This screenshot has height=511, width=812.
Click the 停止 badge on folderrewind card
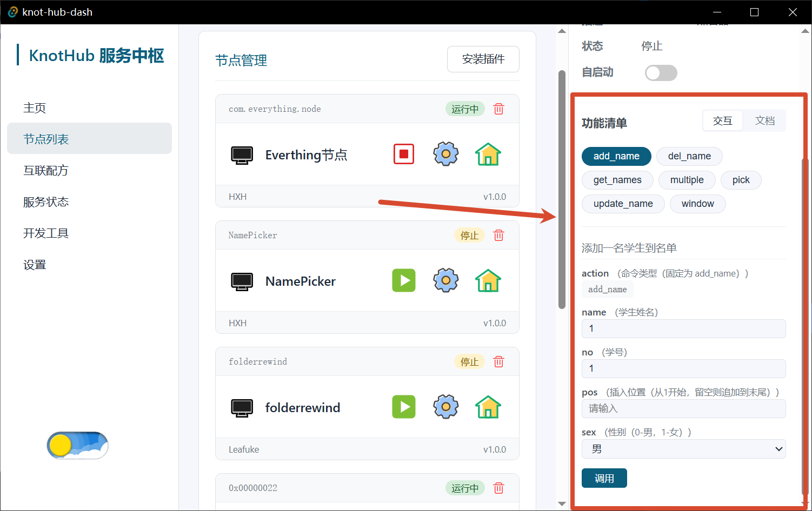469,362
